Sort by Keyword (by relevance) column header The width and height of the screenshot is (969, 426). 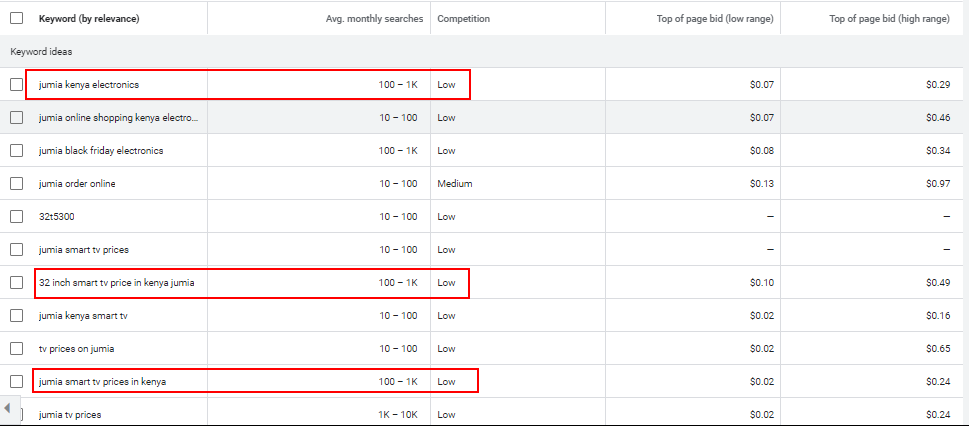click(89, 19)
